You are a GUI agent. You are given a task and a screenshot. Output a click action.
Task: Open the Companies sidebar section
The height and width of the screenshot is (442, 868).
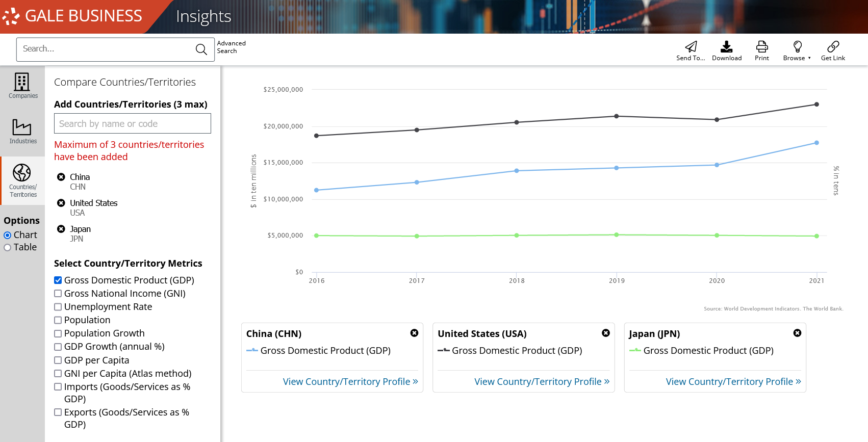tap(23, 86)
